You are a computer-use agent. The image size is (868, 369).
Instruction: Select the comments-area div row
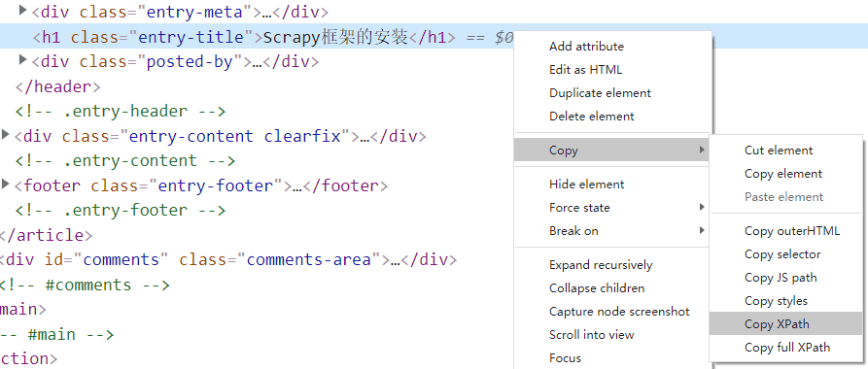click(228, 259)
